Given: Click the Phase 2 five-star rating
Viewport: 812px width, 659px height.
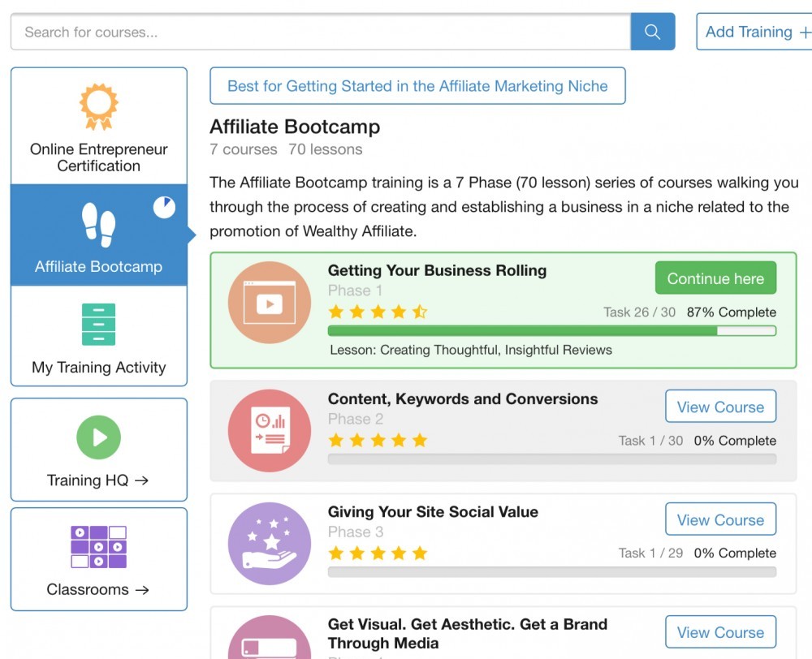Looking at the screenshot, I should (378, 441).
